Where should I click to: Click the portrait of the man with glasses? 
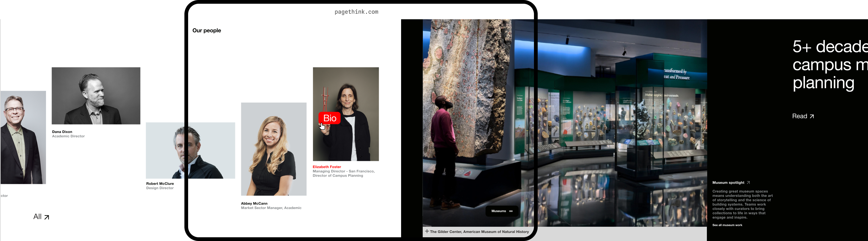23,138
